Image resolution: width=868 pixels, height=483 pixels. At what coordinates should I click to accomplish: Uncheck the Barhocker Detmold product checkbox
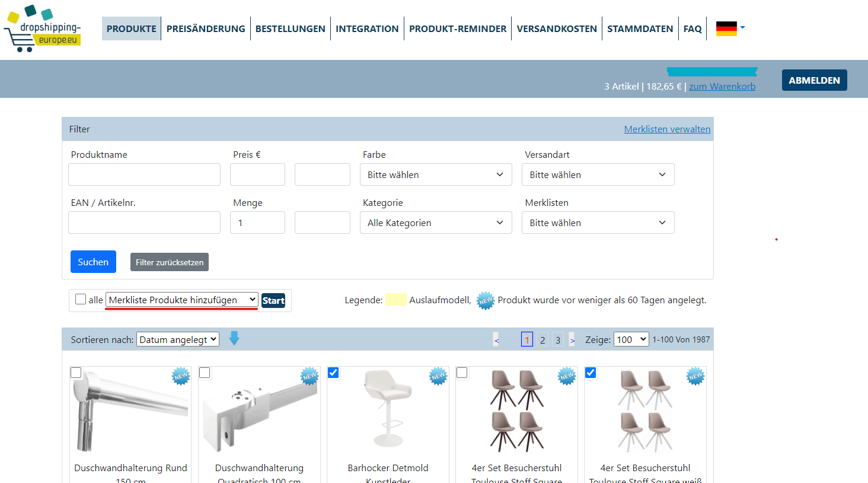pos(333,373)
